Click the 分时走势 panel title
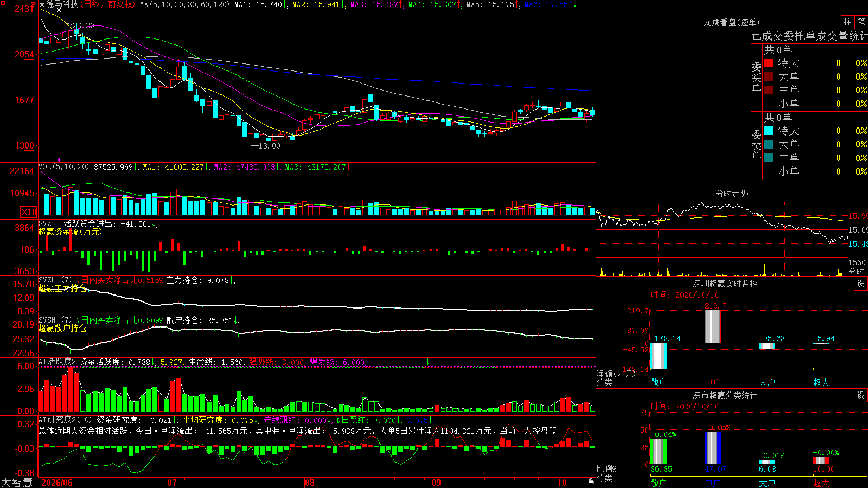The height and width of the screenshot is (488, 868). click(x=731, y=194)
